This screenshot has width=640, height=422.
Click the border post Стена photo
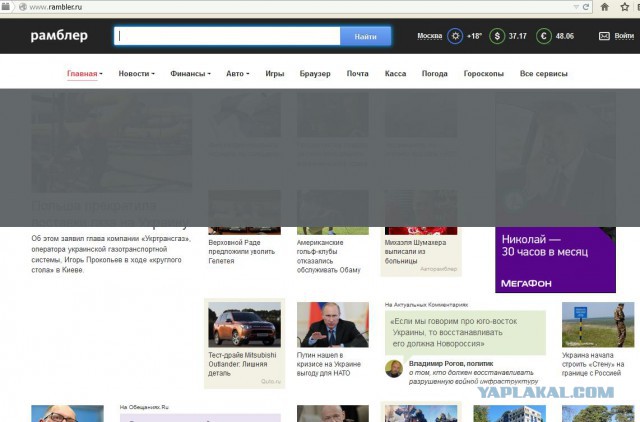click(598, 324)
